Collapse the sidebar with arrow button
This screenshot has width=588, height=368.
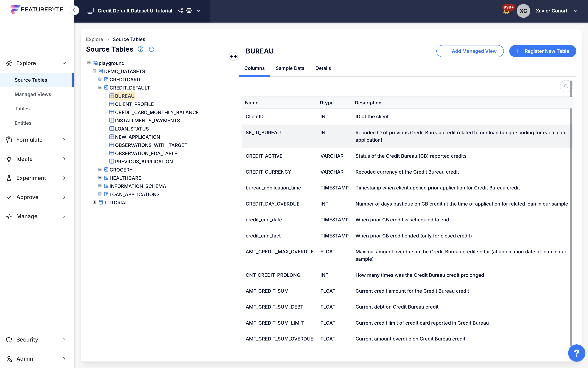(x=74, y=10)
